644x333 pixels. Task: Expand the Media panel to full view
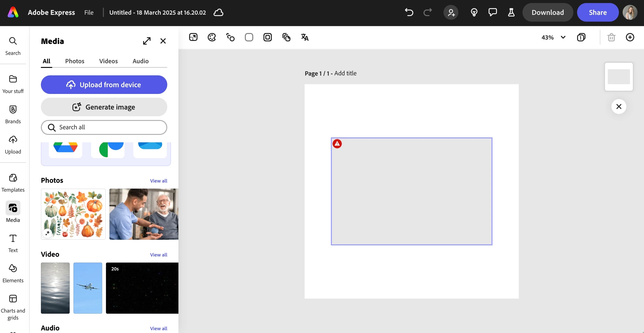coord(147,41)
